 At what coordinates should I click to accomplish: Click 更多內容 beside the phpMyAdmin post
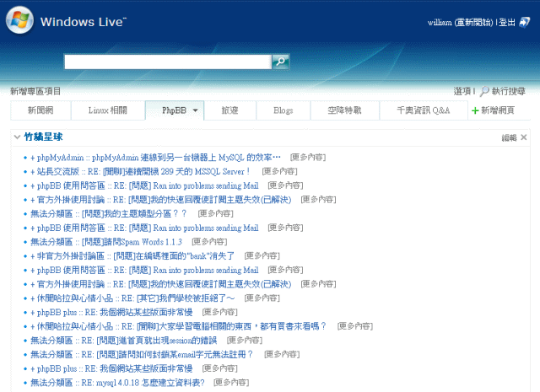click(308, 158)
